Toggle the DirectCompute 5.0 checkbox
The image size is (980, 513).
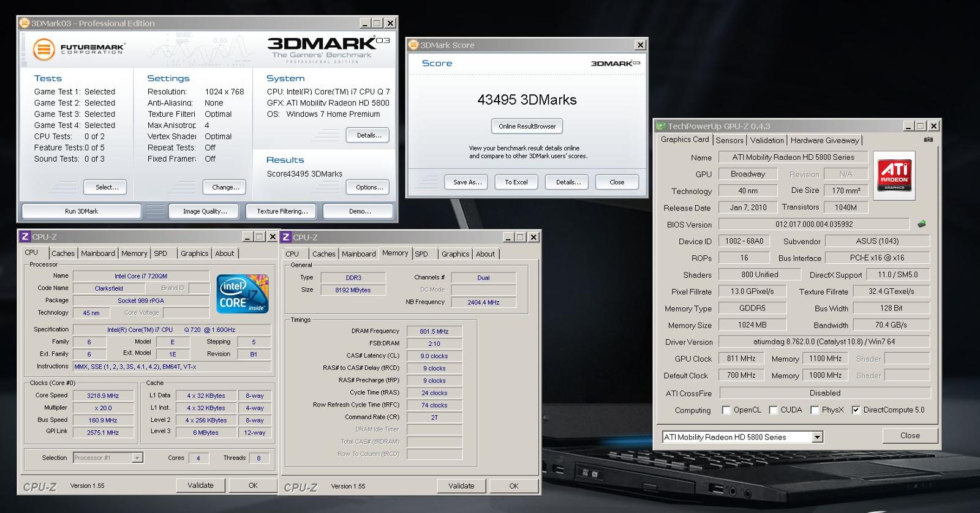click(856, 410)
